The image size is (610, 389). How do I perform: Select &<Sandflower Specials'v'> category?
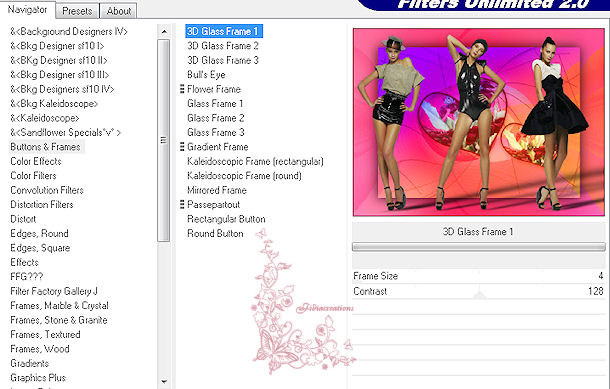(65, 132)
